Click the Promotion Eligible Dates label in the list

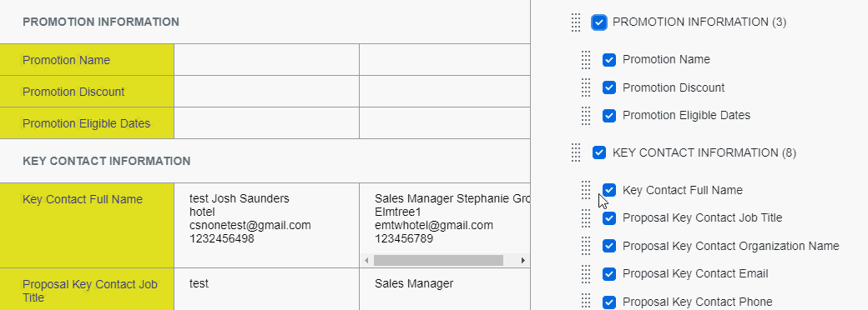pyautogui.click(x=686, y=116)
